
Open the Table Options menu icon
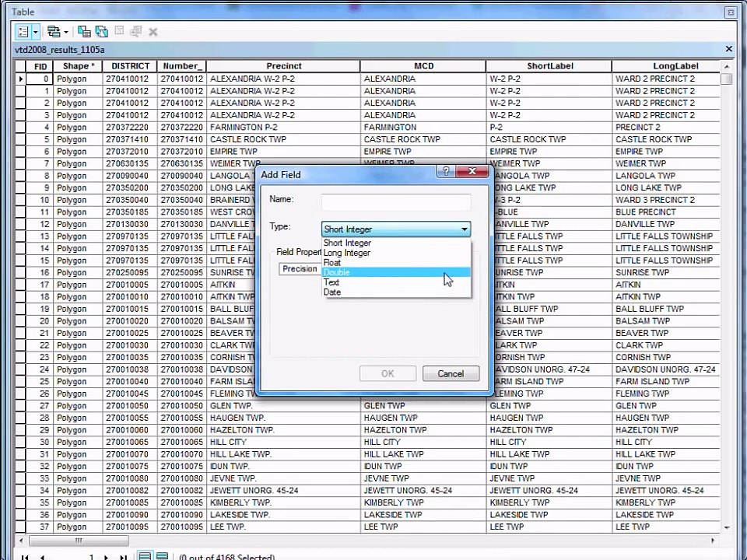[23, 32]
